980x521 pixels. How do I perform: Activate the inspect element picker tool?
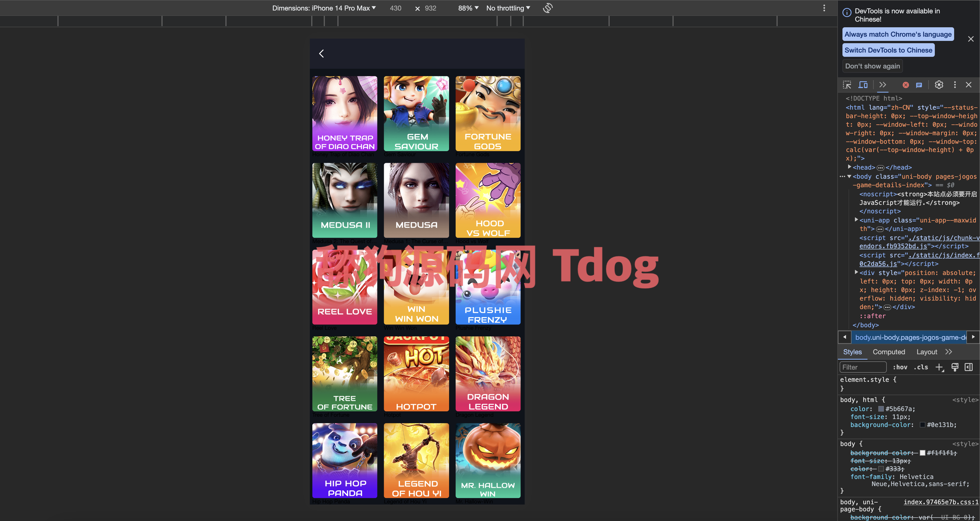(x=847, y=85)
